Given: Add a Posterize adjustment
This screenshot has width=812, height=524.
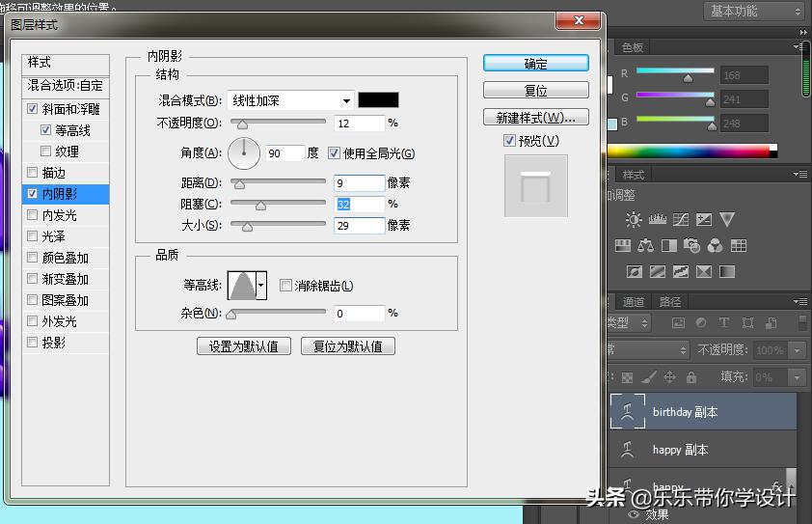Looking at the screenshot, I should tap(658, 271).
